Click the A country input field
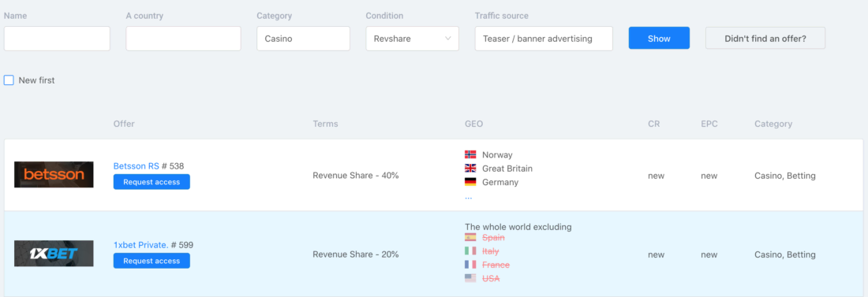Screen dimensions: 868x297 [x=183, y=39]
